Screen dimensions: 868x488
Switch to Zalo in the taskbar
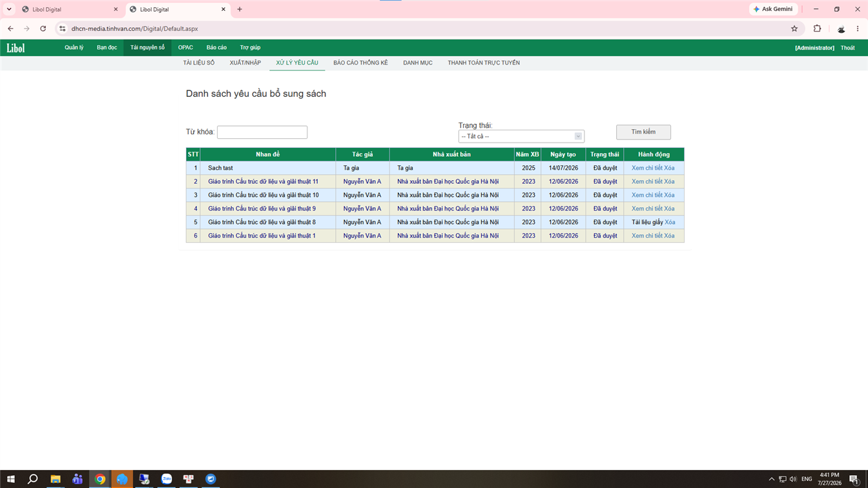point(167,479)
